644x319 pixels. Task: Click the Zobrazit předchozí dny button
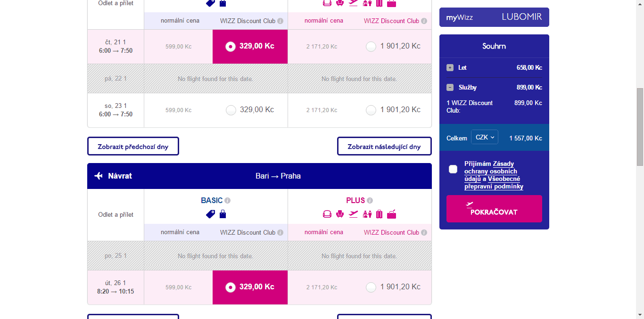coord(133,147)
